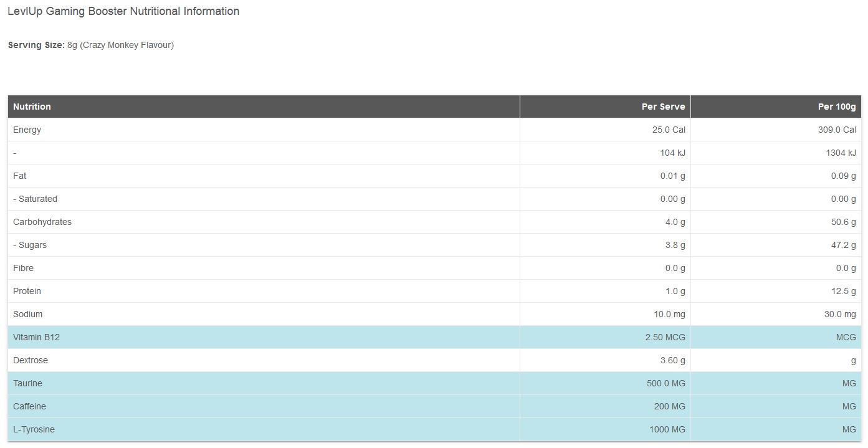
Task: Click the '200 MG' caffeine value
Action: [x=670, y=406]
